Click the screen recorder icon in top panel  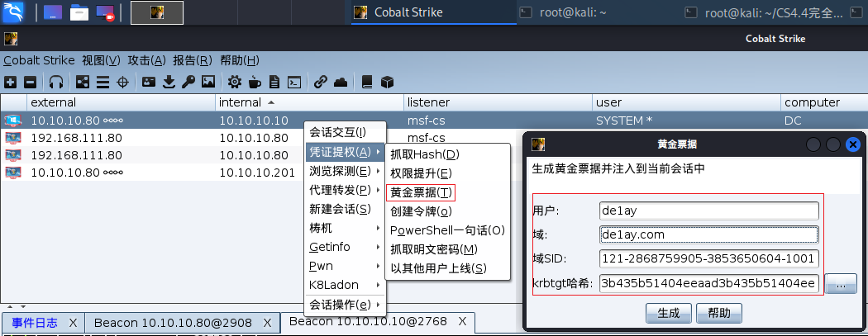(x=105, y=12)
